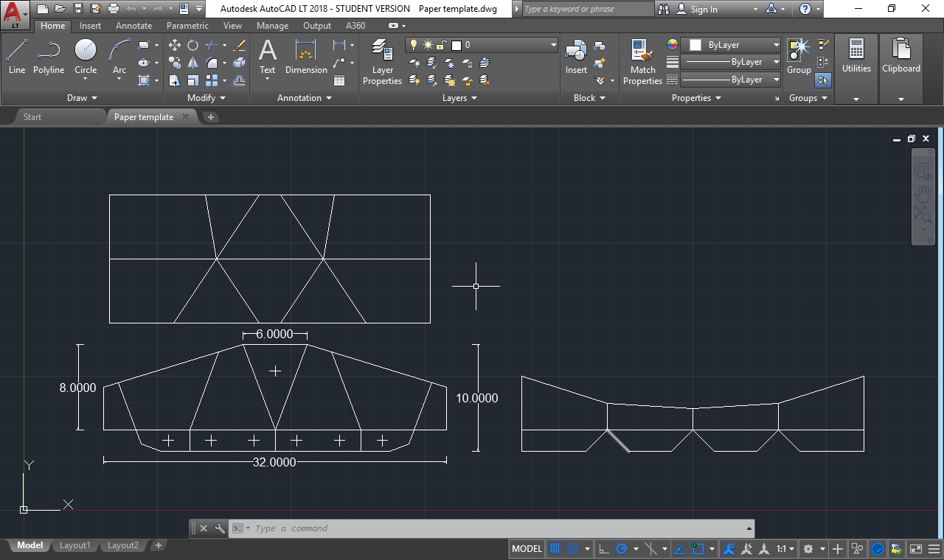
Task: Expand the Draw panel dropdown
Action: pyautogui.click(x=82, y=98)
